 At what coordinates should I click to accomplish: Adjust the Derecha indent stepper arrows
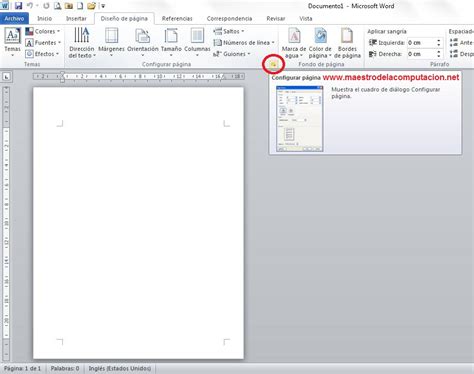(x=439, y=54)
